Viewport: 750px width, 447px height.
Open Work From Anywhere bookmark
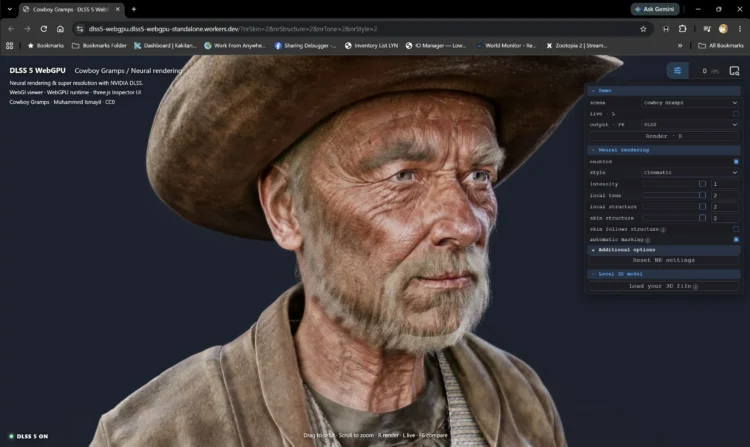pos(235,45)
